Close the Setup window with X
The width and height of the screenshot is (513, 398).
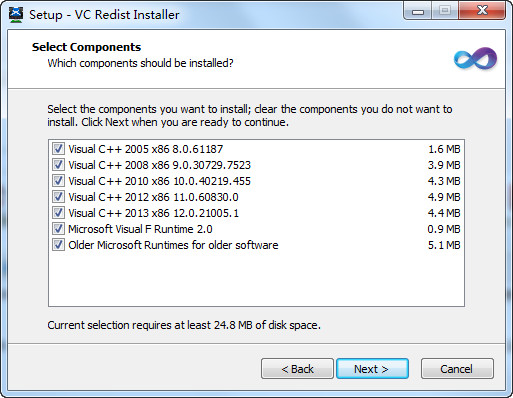pos(482,11)
